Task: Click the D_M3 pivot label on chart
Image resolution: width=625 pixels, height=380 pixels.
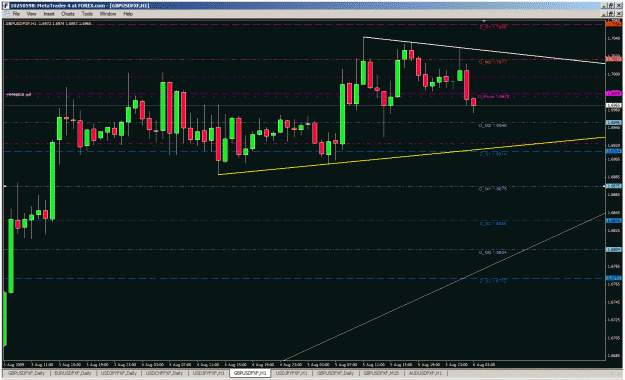Action: pos(493,62)
